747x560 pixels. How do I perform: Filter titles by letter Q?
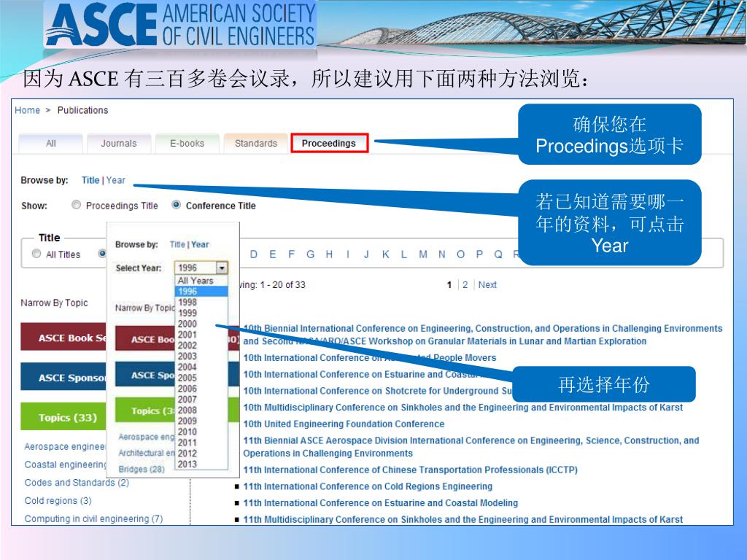pyautogui.click(x=498, y=254)
